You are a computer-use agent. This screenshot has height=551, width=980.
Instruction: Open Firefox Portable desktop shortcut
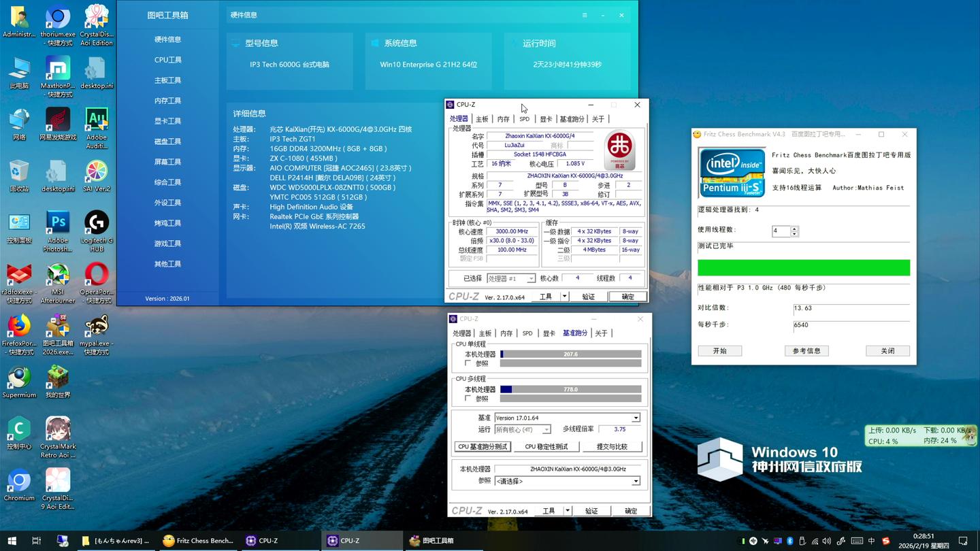click(19, 335)
